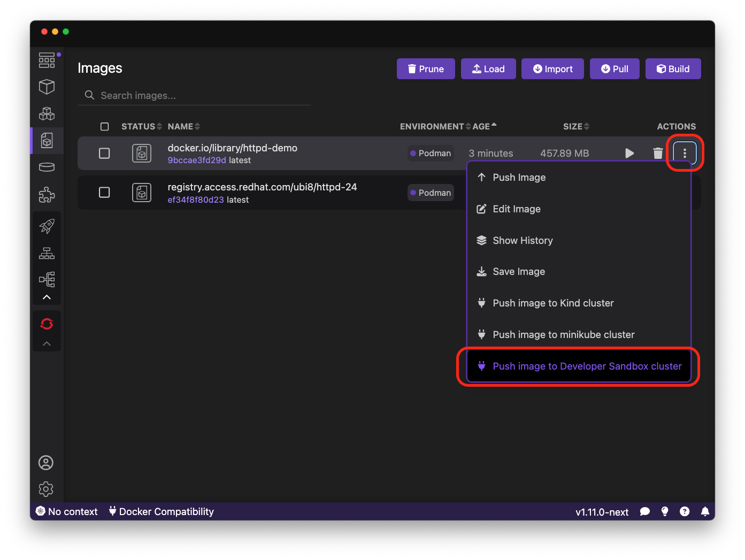The width and height of the screenshot is (745, 560).
Task: Delete the httpd-demo image with trash icon
Action: click(x=658, y=154)
